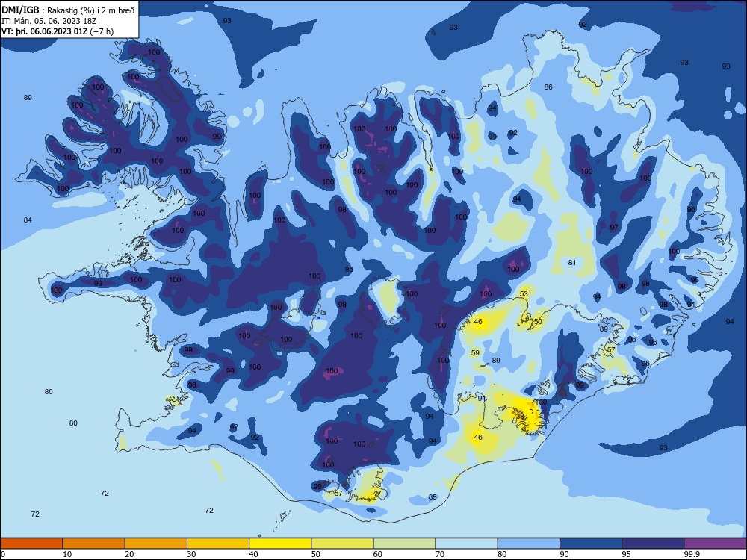Screen dimensions: 747x560
Task: Pick the dark indigo 95–99.9 legend swatch
Action: click(x=653, y=544)
